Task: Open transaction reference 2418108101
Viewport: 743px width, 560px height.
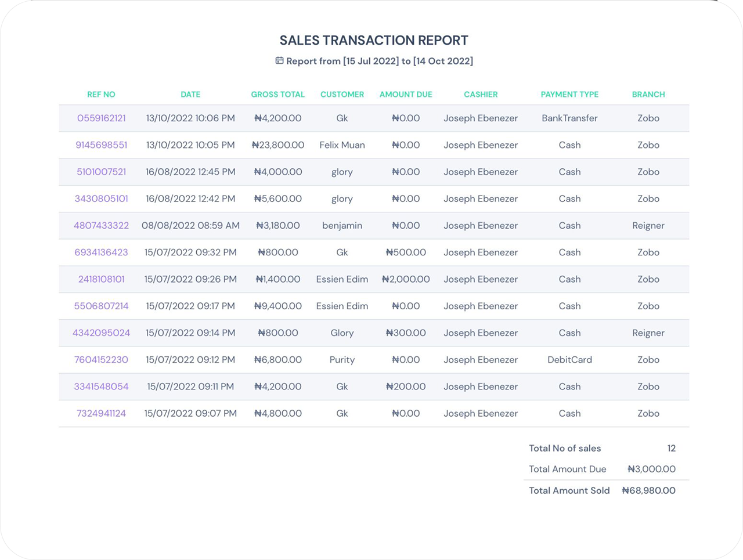Action: coord(101,279)
